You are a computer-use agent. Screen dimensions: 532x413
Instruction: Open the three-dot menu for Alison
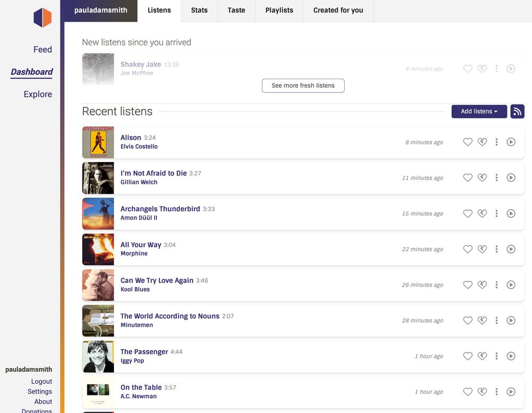[x=496, y=142]
